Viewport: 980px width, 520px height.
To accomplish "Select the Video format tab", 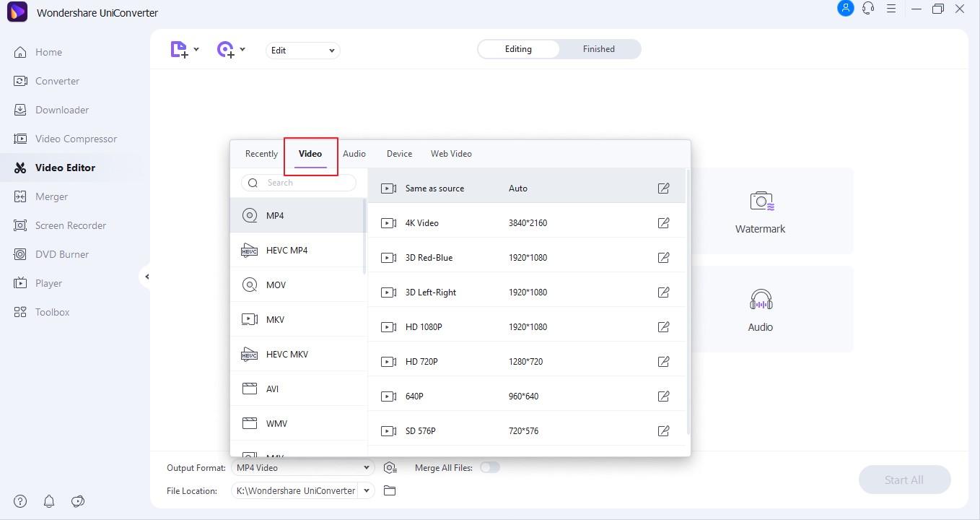I will point(310,154).
